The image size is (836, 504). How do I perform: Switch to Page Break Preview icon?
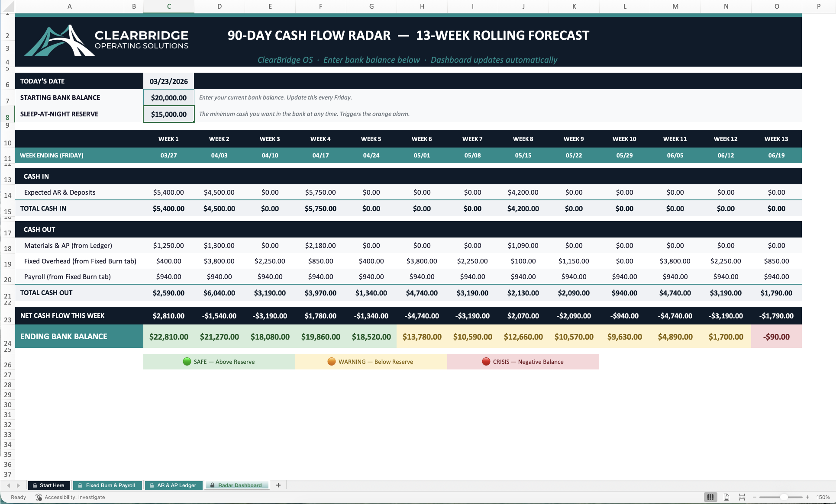click(x=742, y=497)
